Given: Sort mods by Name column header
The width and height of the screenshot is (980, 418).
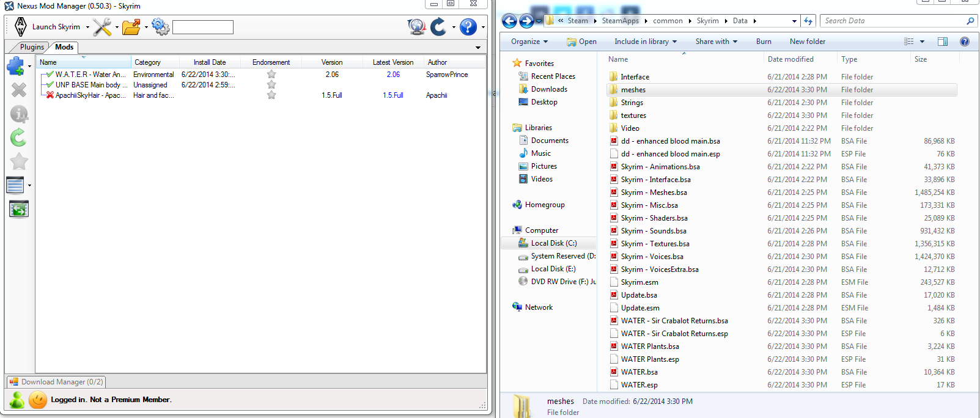Looking at the screenshot, I should [84, 62].
